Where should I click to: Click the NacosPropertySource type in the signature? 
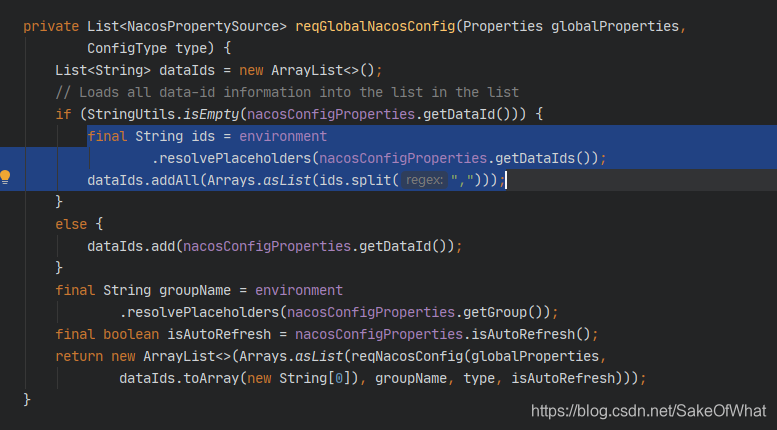point(203,26)
